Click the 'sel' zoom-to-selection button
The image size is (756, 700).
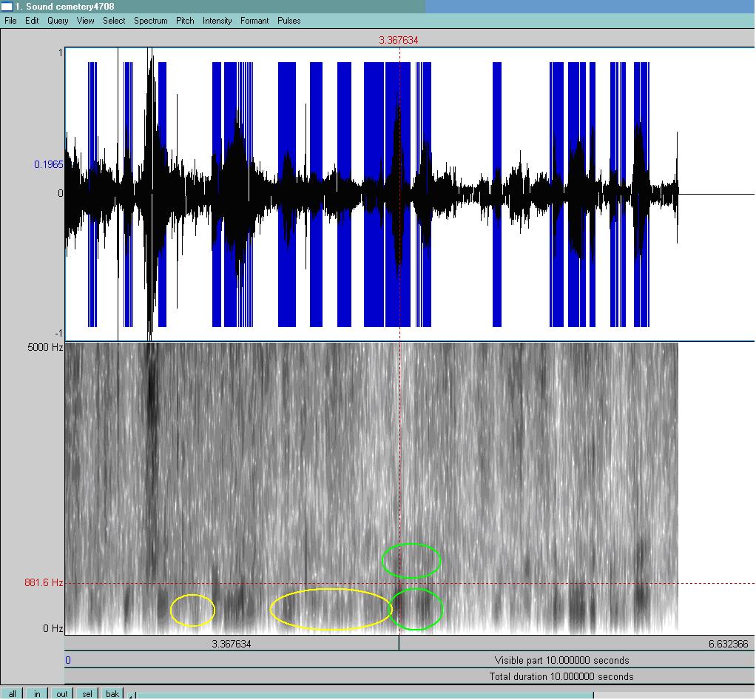pyautogui.click(x=87, y=694)
